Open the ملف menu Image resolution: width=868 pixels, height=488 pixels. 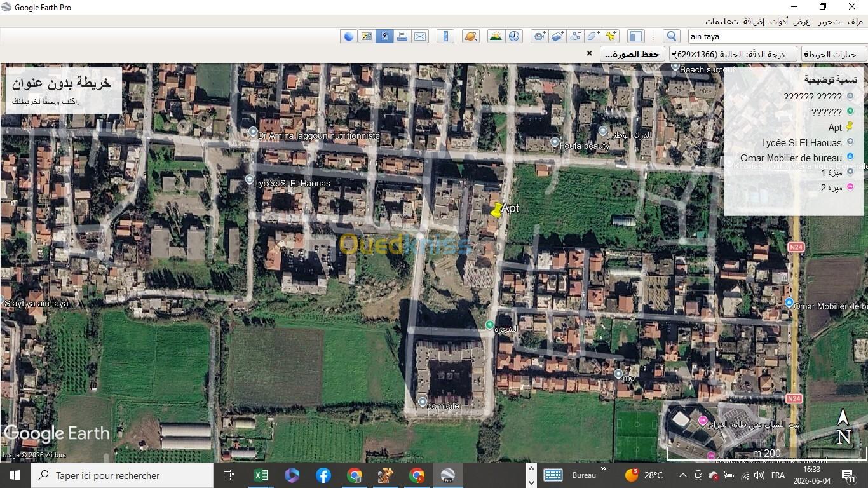[x=855, y=22]
